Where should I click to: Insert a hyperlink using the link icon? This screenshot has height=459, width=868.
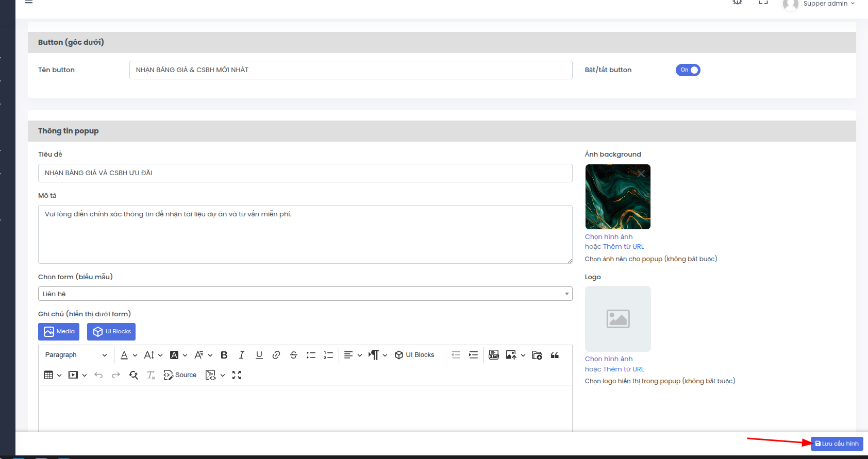[x=276, y=355]
